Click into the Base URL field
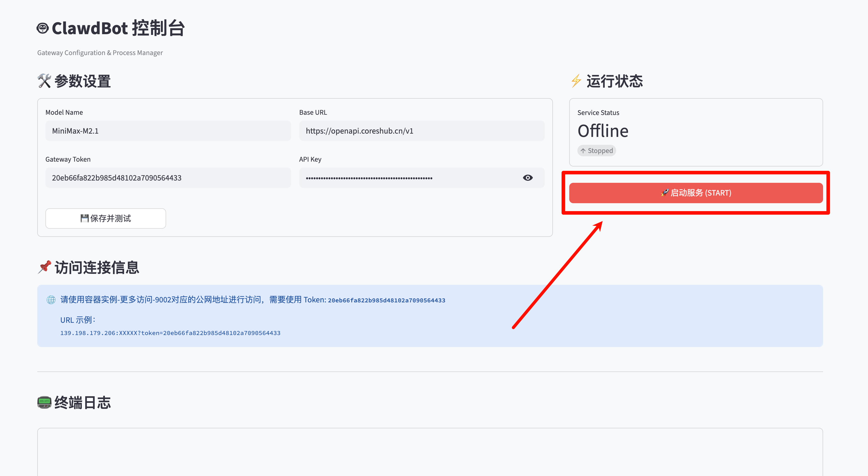 pos(421,131)
